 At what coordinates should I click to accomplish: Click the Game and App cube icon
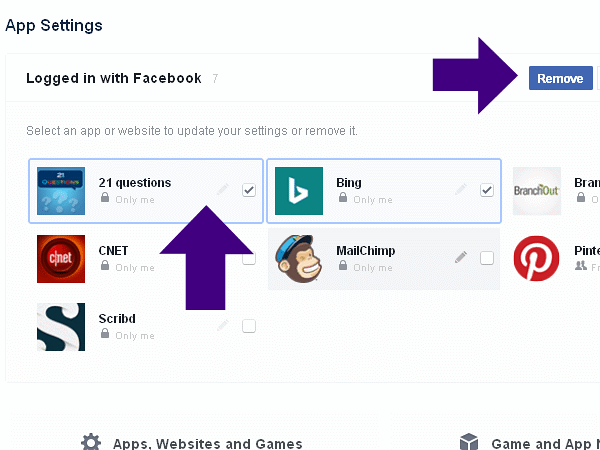[468, 442]
